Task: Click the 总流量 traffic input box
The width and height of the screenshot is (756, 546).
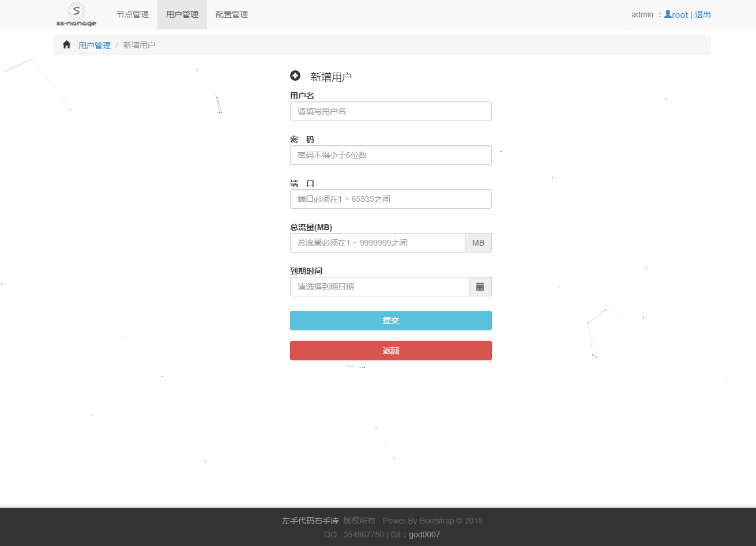Action: pyautogui.click(x=377, y=243)
